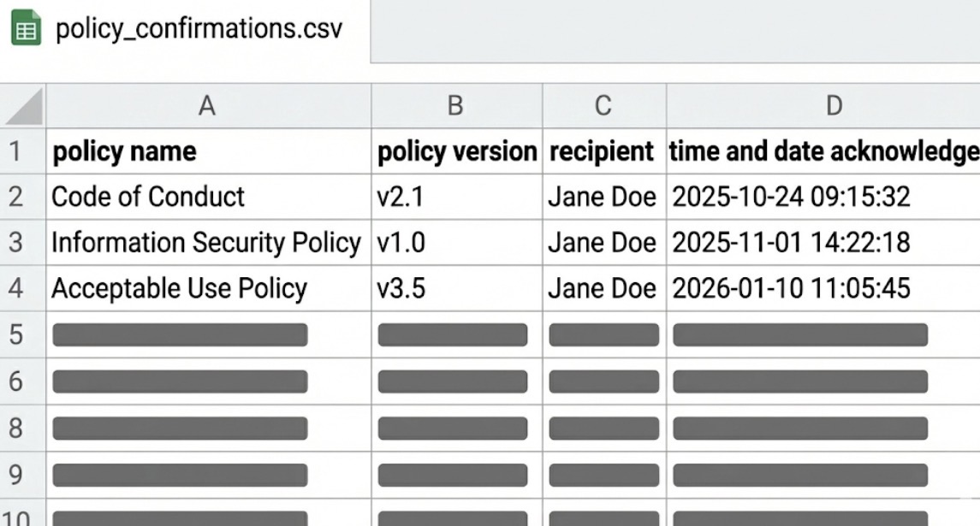The height and width of the screenshot is (526, 980).
Task: Select the 'Code of Conduct' cell
Action: pos(208,197)
